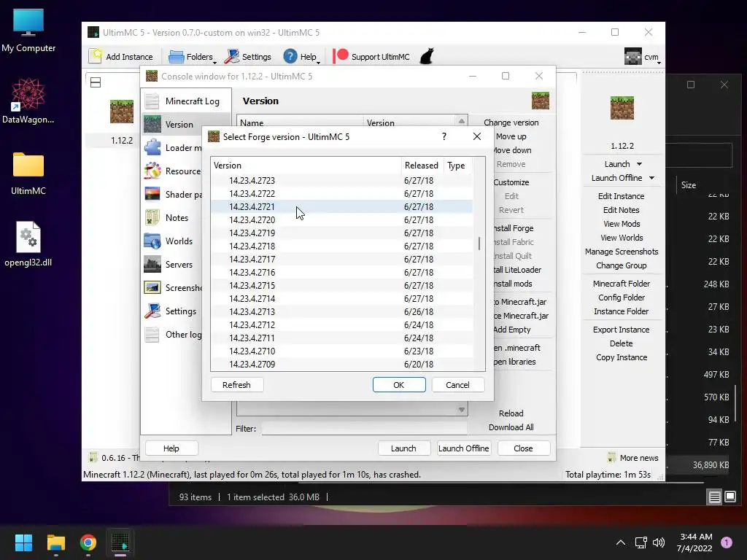Select Forge version 14.23.4.2719
The height and width of the screenshot is (560, 747).
tap(341, 233)
